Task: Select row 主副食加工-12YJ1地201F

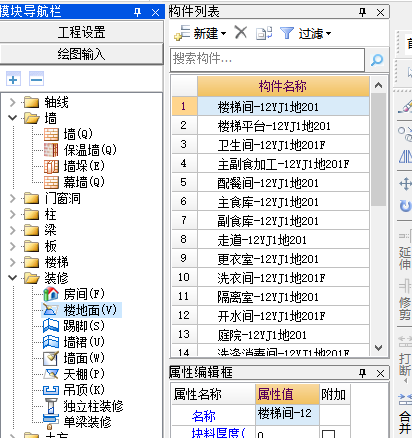Action: pyautogui.click(x=271, y=164)
